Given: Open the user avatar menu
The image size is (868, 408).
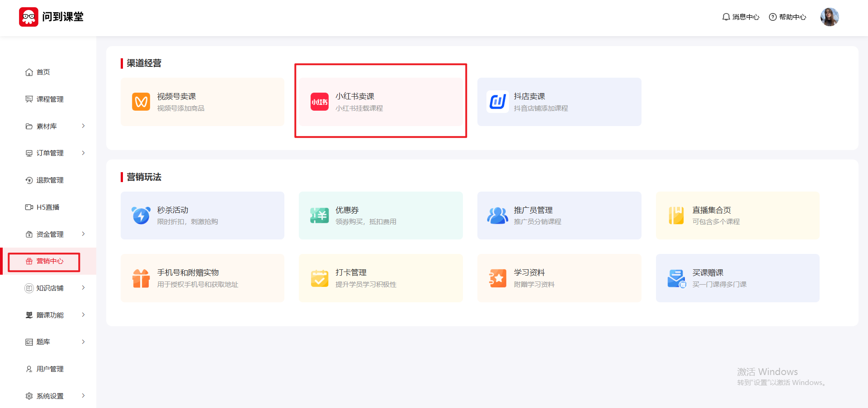Looking at the screenshot, I should pos(830,17).
